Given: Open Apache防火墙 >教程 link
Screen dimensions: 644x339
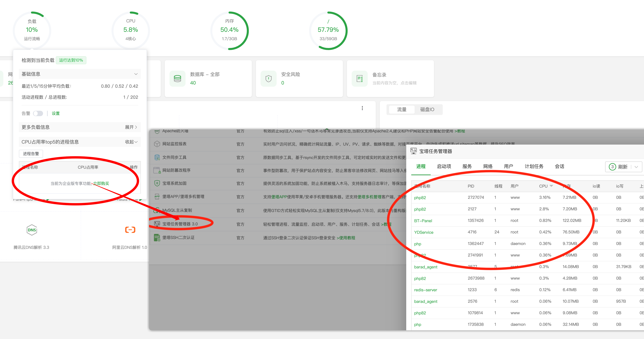Looking at the screenshot, I should point(460,131).
